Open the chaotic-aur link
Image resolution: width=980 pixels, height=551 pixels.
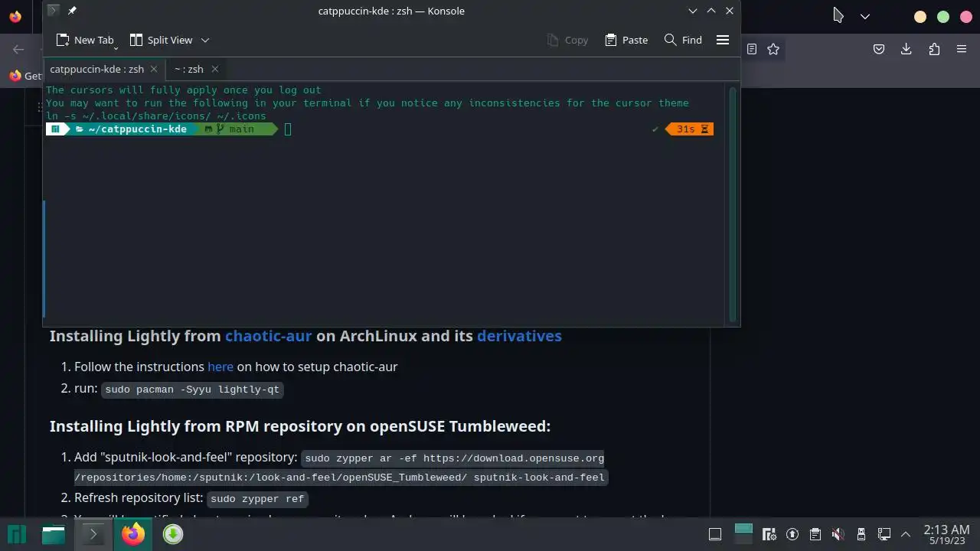268,336
